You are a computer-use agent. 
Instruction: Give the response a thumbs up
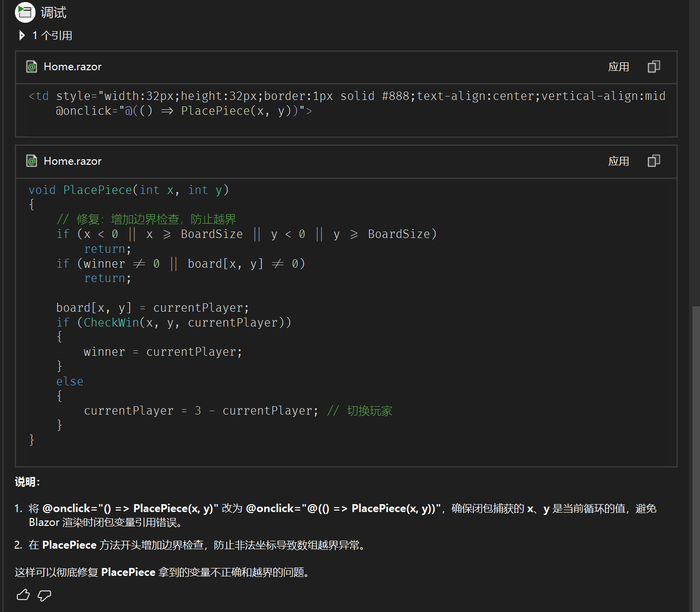(23, 595)
